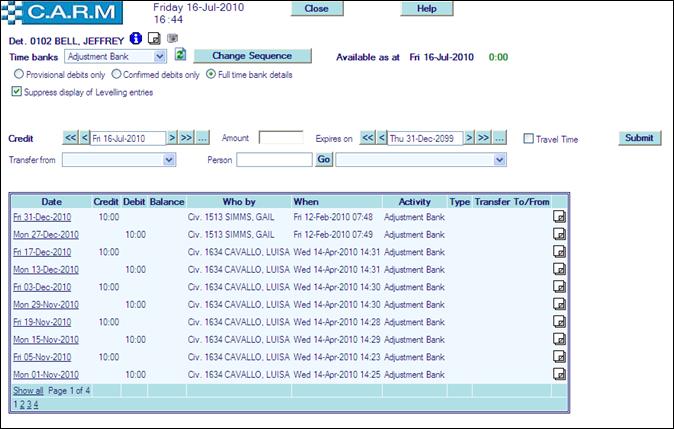Tick the Travel Time checkbox
The width and height of the screenshot is (674, 429).
tap(528, 139)
